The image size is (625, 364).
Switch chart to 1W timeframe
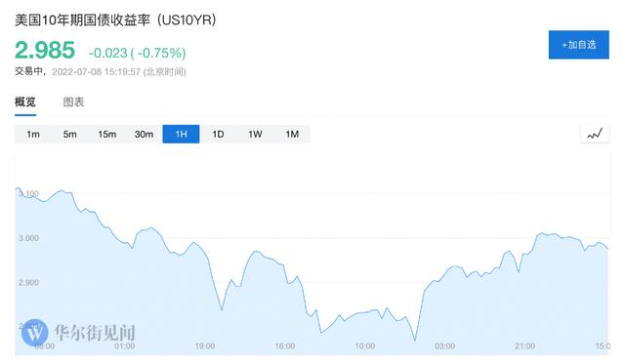point(255,135)
